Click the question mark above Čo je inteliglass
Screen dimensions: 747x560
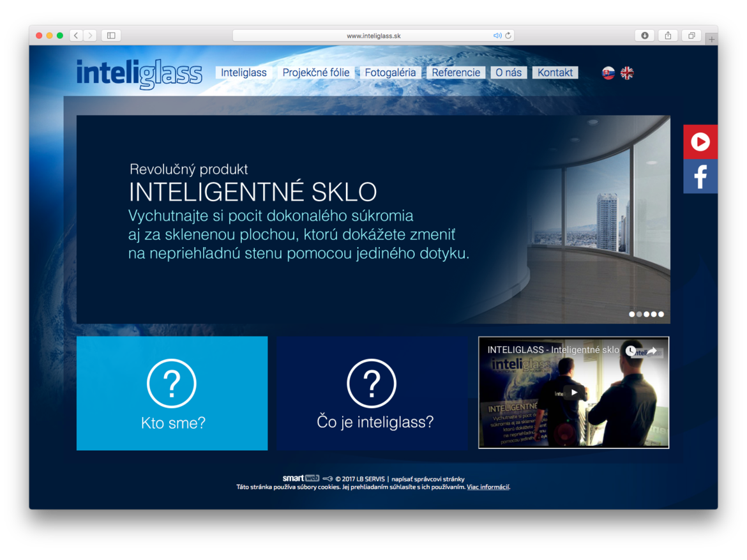point(372,383)
